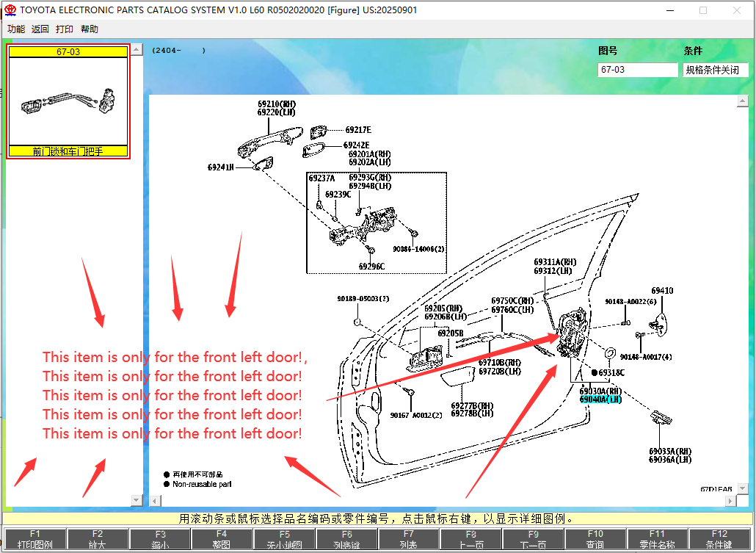Click diagram vertical scroll-up arrow
Viewport: 756px width, 553px height.
(x=743, y=101)
